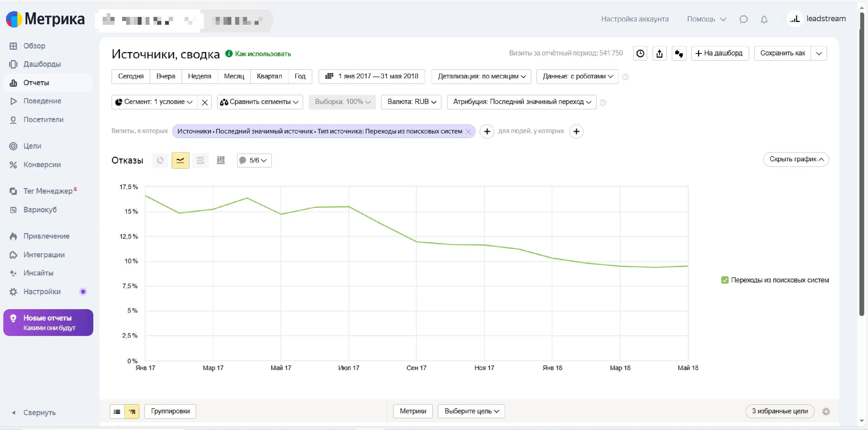Click table settings gear icon

click(826, 411)
